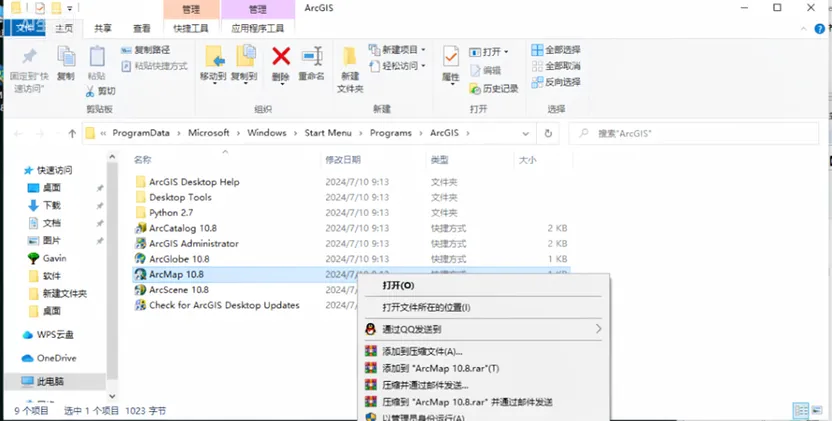Image resolution: width=832 pixels, height=421 pixels.
Task: Click the Rename (重命名) icon
Action: (x=311, y=56)
